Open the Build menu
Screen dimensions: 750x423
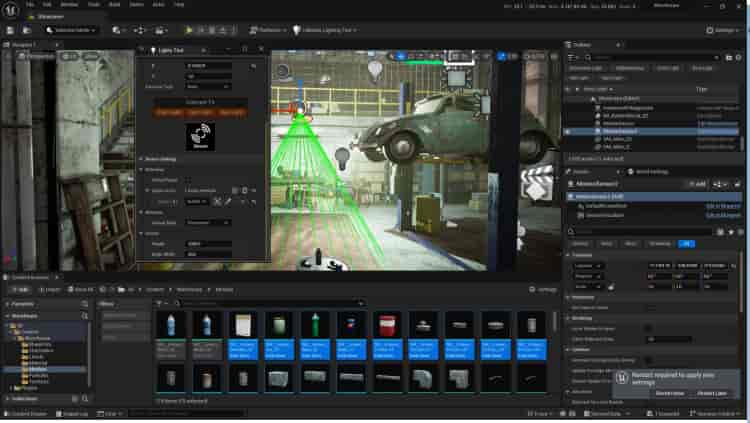[114, 4]
